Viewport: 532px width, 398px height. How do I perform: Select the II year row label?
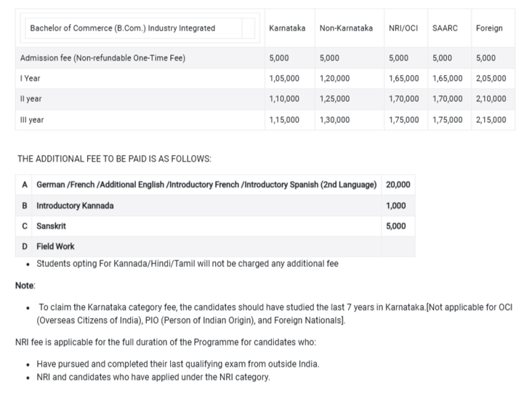click(x=32, y=99)
